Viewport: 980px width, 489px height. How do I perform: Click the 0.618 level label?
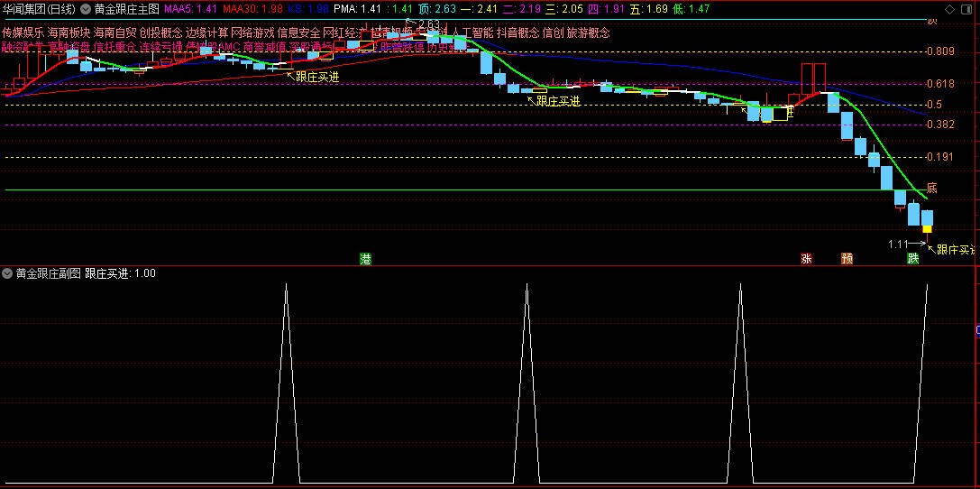pyautogui.click(x=941, y=84)
